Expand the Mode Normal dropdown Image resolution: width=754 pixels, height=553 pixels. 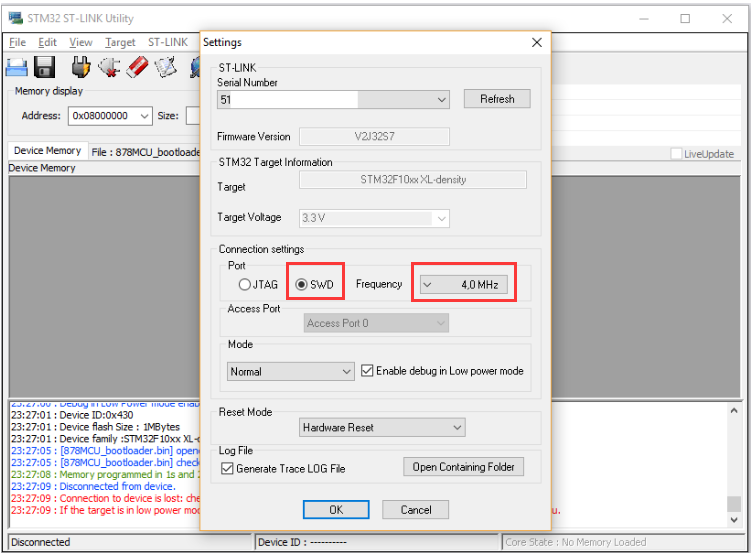347,371
